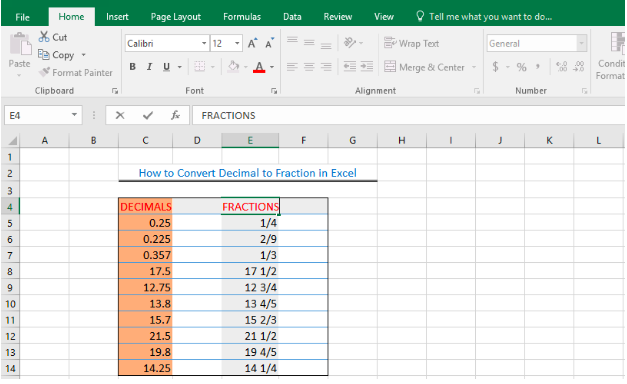Viewport: 627px width, 384px height.
Task: Open the Name Box dropdown arrow
Action: pyautogui.click(x=74, y=115)
